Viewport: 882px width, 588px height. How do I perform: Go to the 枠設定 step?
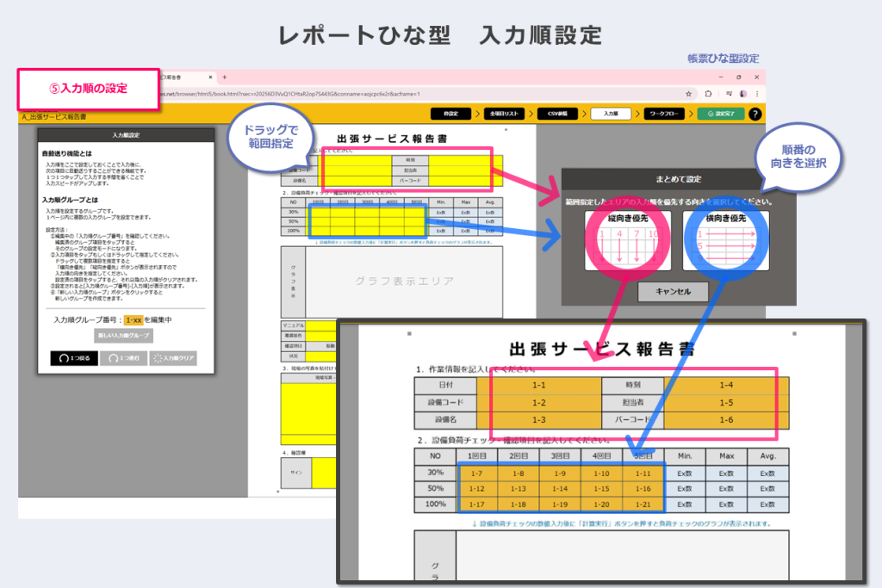tap(450, 114)
